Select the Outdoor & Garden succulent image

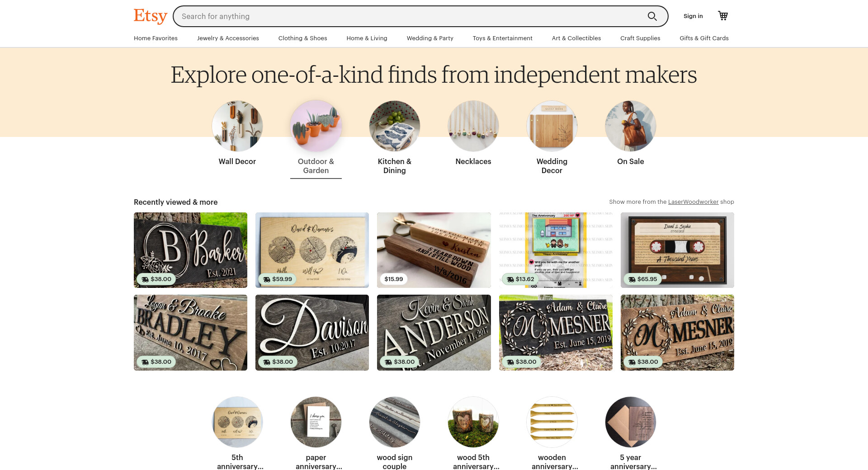click(x=316, y=126)
